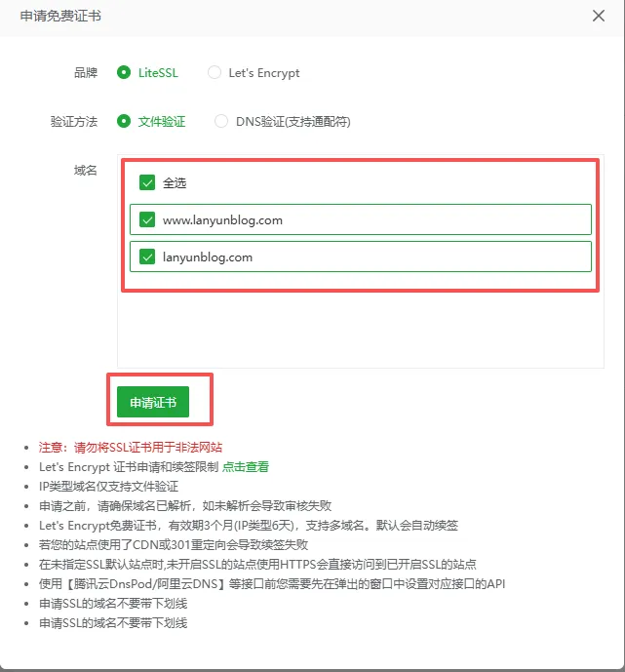Click the green 申请证书 button
Screen dimensions: 625x672
click(x=153, y=402)
